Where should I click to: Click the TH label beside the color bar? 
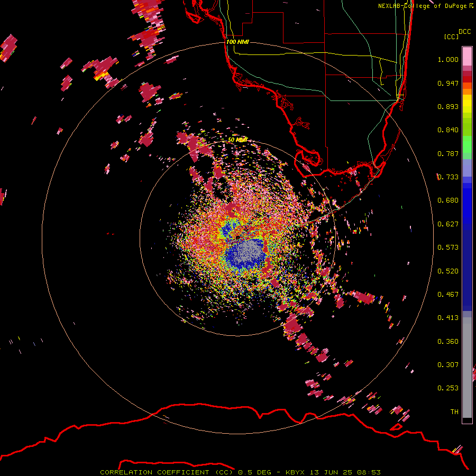454,412
